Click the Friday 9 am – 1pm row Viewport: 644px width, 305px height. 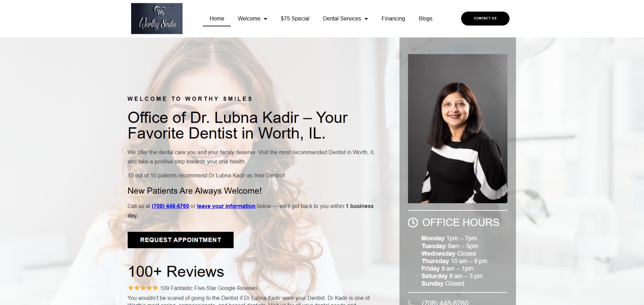[x=447, y=268]
